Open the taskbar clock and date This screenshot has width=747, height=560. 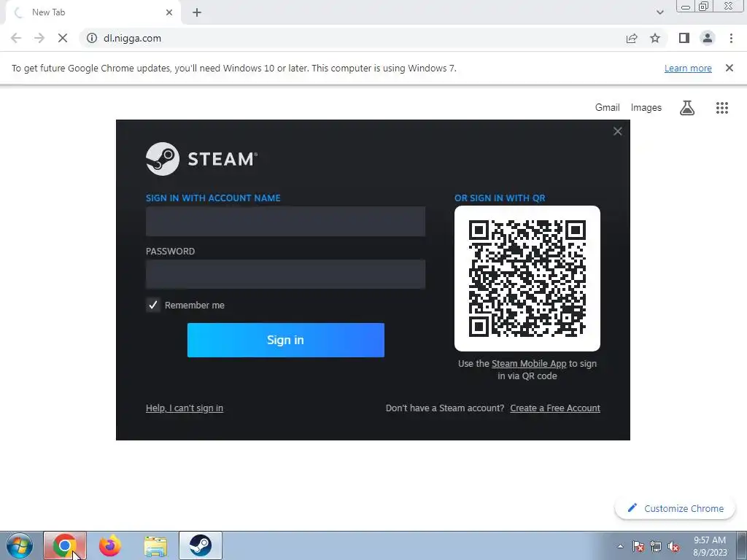coord(710,546)
